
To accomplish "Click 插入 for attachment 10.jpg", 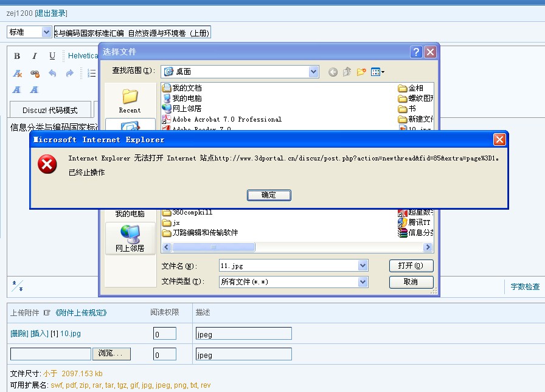I will (40, 334).
